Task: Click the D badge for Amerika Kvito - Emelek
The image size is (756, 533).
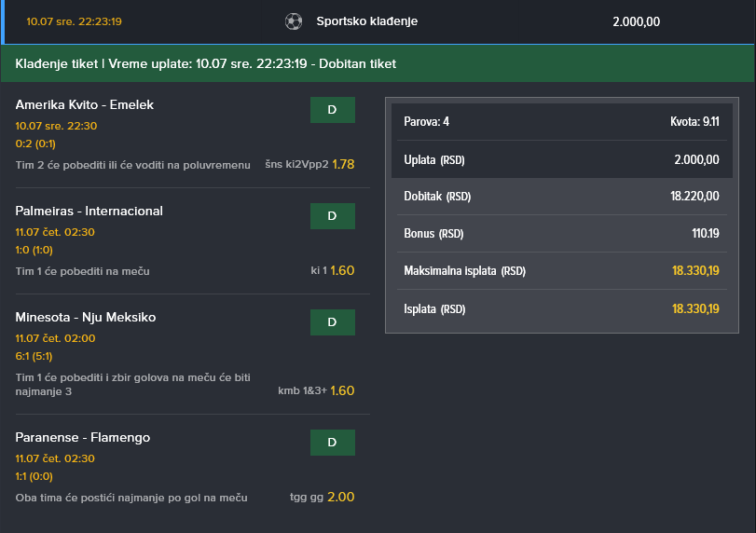Action: click(x=333, y=110)
